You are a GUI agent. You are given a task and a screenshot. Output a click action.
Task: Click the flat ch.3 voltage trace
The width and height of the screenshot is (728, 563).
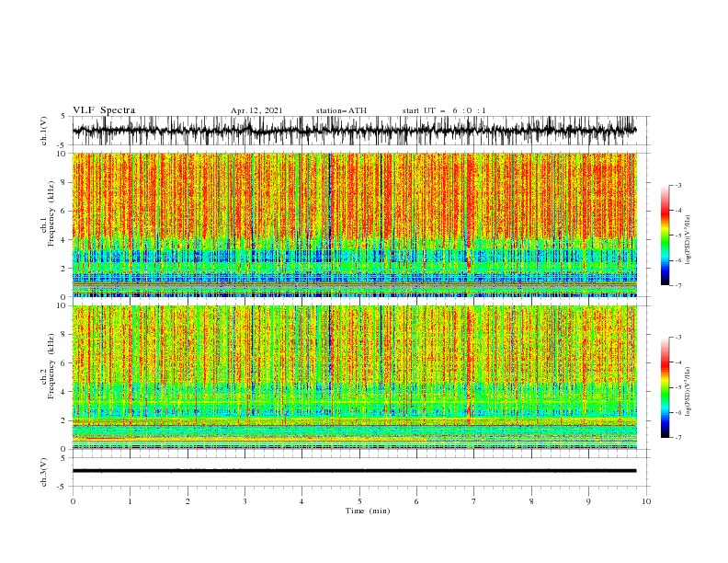354,471
